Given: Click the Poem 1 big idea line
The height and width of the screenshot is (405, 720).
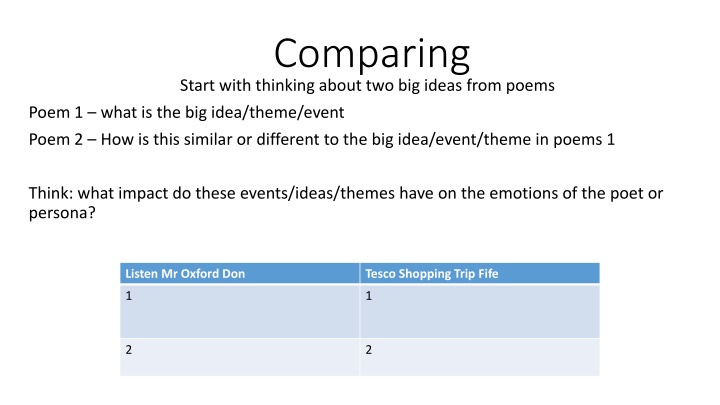Looking at the screenshot, I should click(x=186, y=112).
